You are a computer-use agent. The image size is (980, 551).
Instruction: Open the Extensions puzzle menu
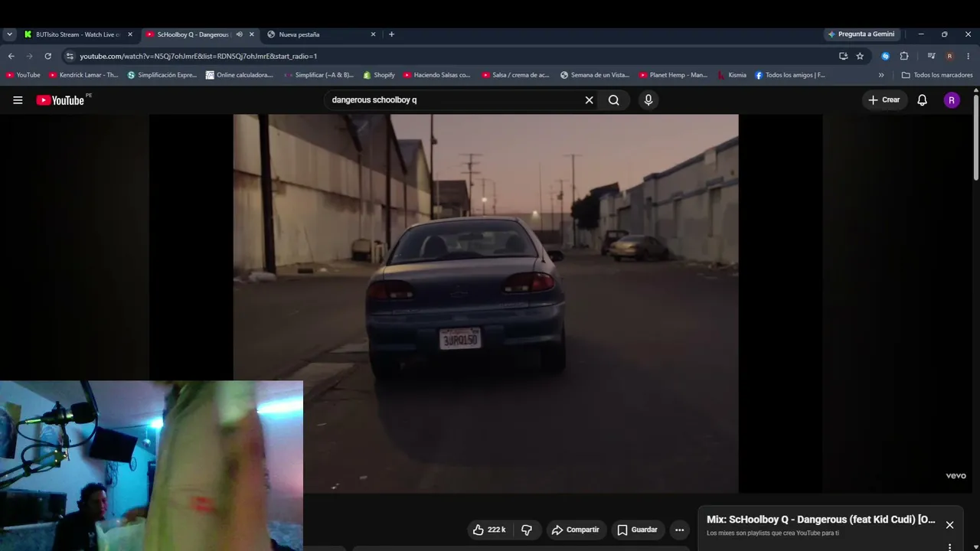pos(904,56)
